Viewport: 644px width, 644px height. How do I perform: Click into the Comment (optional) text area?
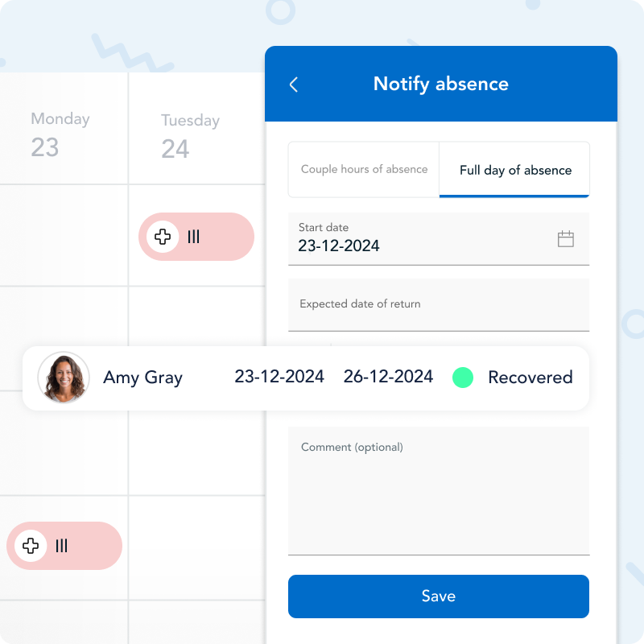click(439, 491)
